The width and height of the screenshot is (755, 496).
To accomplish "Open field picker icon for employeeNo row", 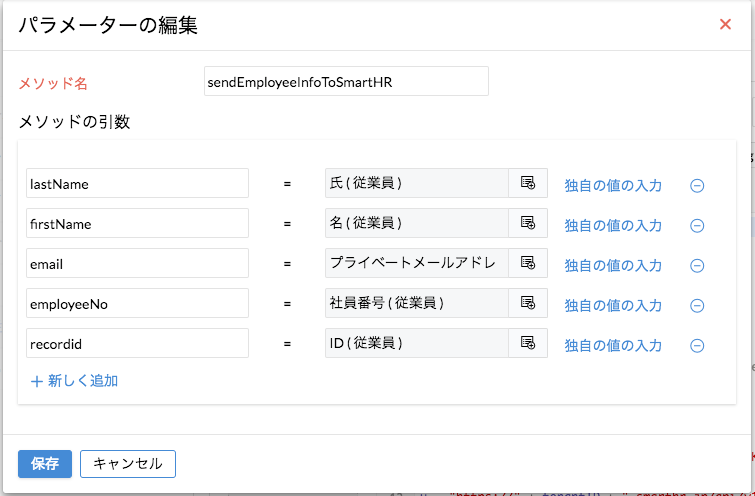I will [x=528, y=303].
